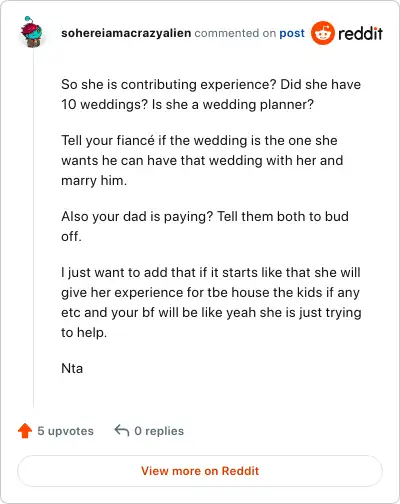This screenshot has width=400, height=504.
Task: Click the grey "commented on" text
Action: (235, 33)
